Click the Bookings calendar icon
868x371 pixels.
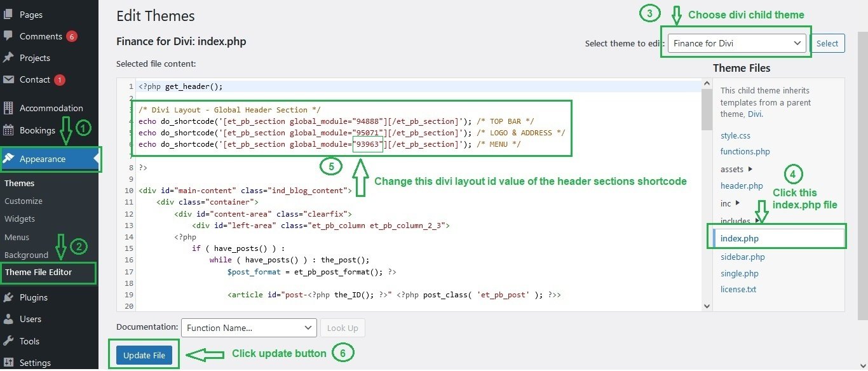pyautogui.click(x=8, y=130)
